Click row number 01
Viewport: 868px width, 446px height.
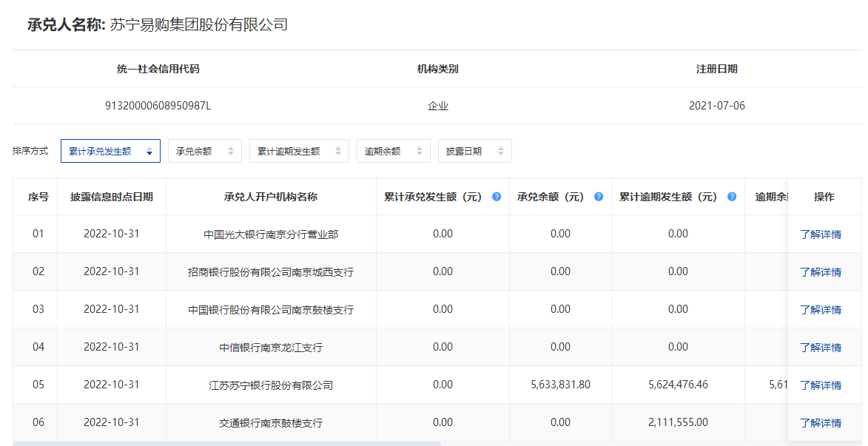point(38,234)
